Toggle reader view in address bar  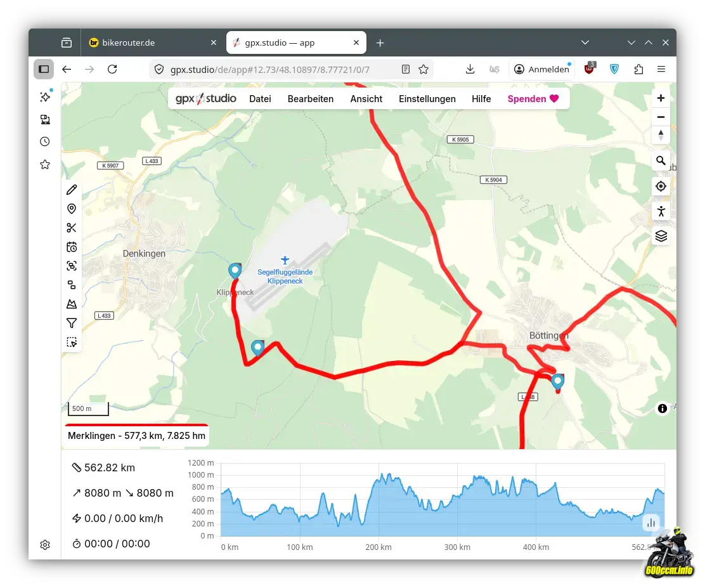406,69
